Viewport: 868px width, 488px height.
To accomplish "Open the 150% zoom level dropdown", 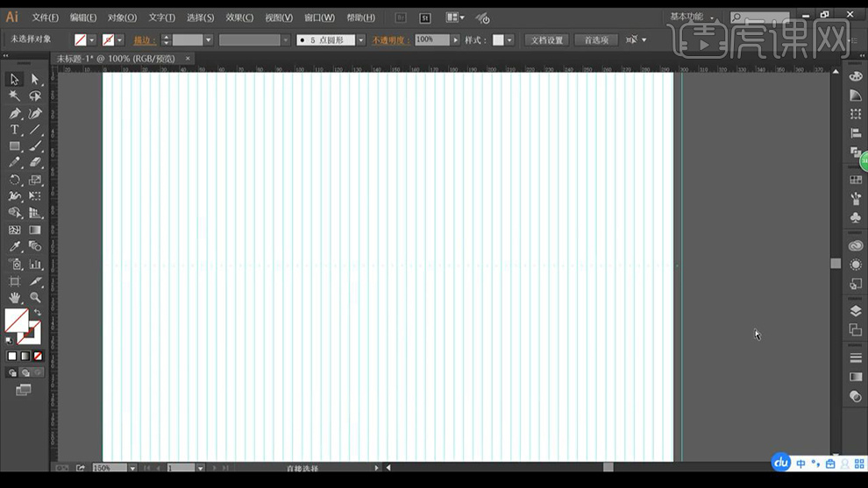I will click(132, 469).
